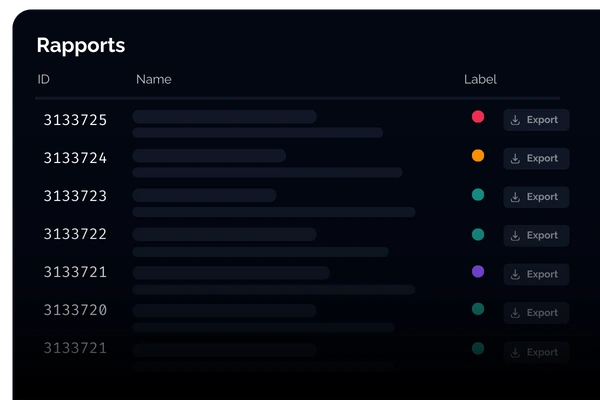The image size is (600, 400).
Task: Click the download icon for report 3133724
Action: (515, 158)
